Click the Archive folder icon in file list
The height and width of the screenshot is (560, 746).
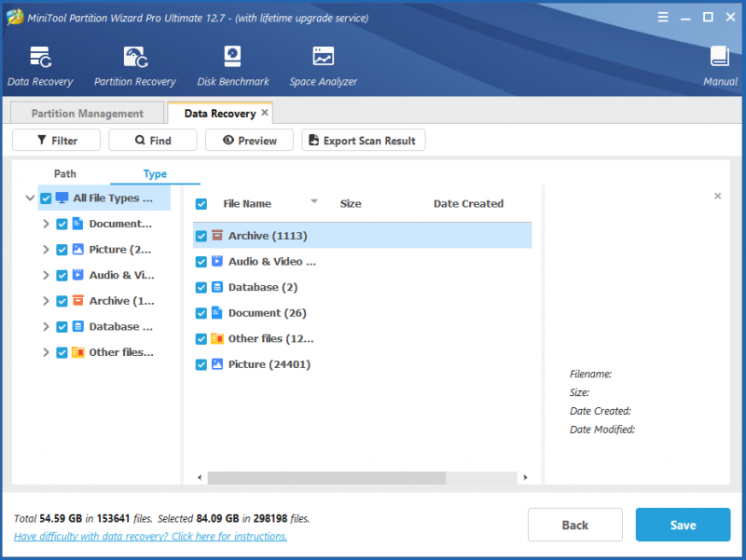[x=217, y=236]
